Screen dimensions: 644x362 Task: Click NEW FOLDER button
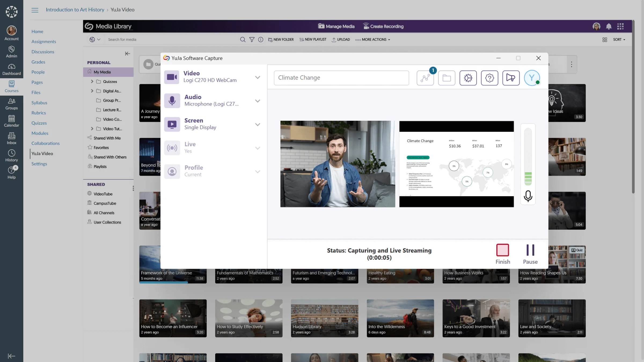point(281,39)
